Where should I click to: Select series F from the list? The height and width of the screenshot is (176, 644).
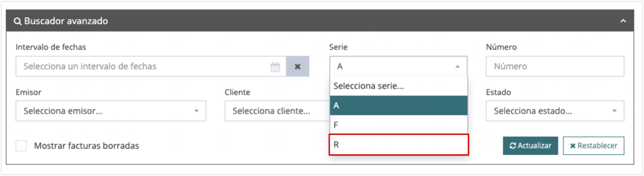(x=398, y=125)
